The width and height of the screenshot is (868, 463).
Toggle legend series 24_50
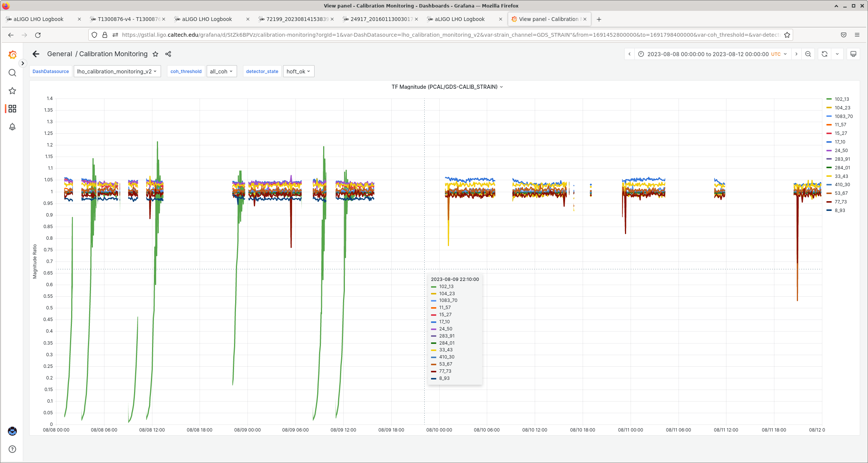tap(841, 151)
